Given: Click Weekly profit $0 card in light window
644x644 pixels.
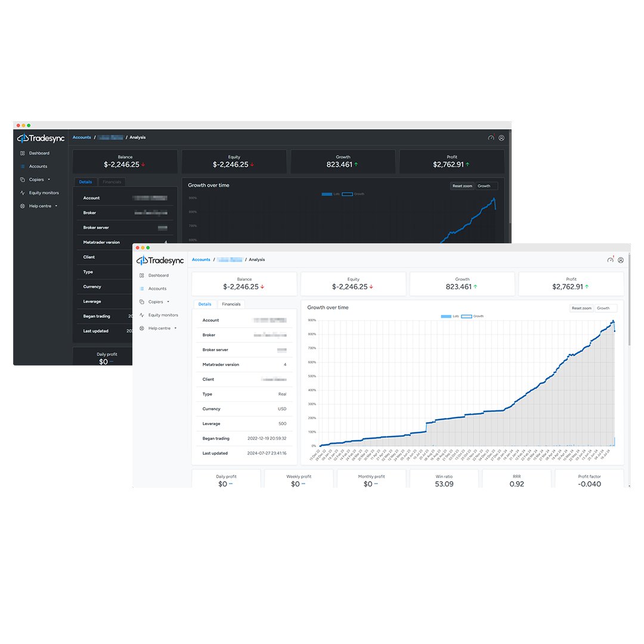Looking at the screenshot, I should (x=299, y=479).
